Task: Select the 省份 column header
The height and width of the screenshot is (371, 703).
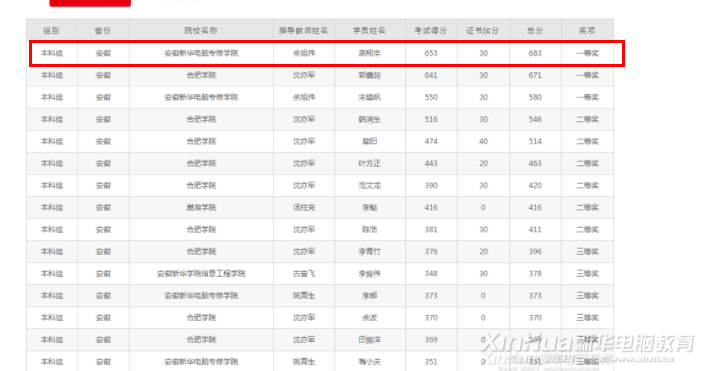Action: click(x=103, y=31)
